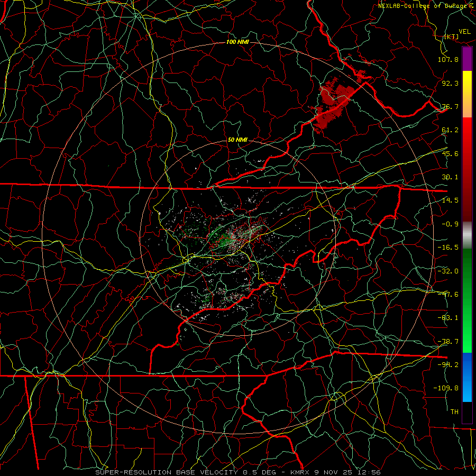The image size is (476, 476).
Task: Click the "VEL" legend title
Action: point(464,32)
